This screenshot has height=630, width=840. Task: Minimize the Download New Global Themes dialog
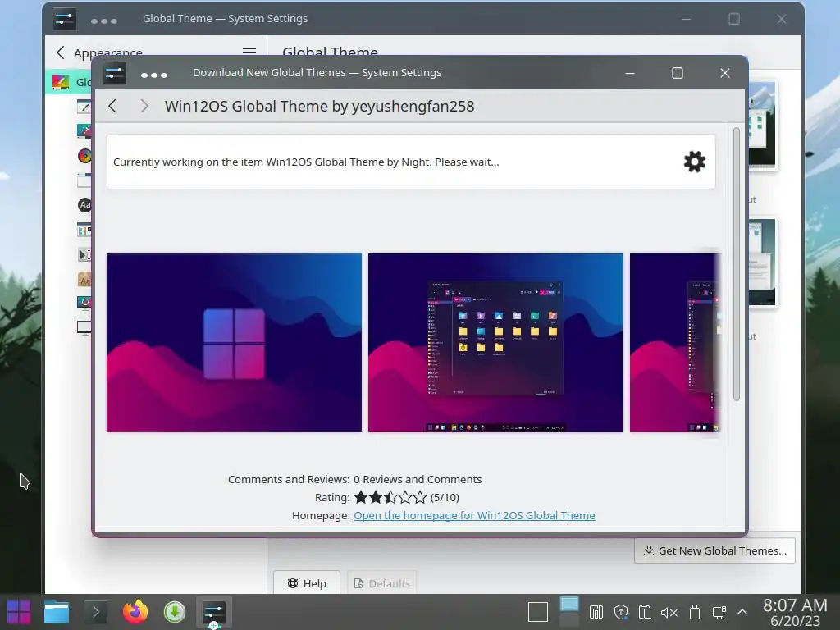point(630,73)
